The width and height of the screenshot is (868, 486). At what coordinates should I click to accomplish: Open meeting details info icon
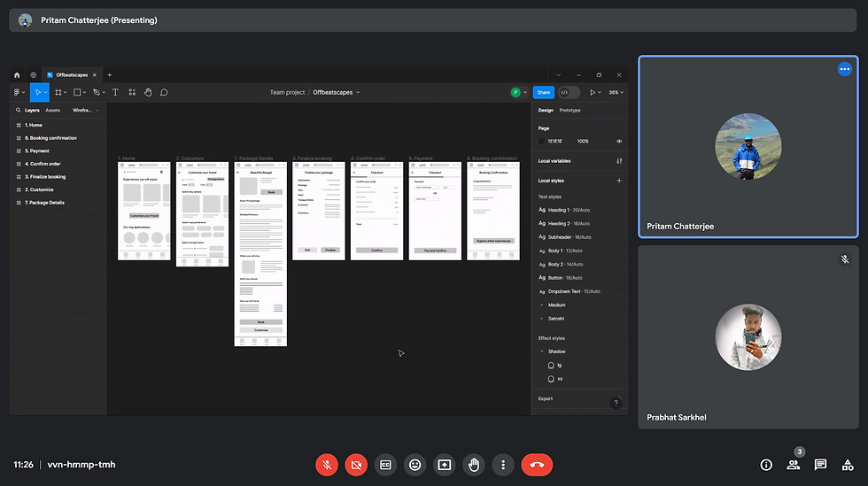pyautogui.click(x=766, y=465)
